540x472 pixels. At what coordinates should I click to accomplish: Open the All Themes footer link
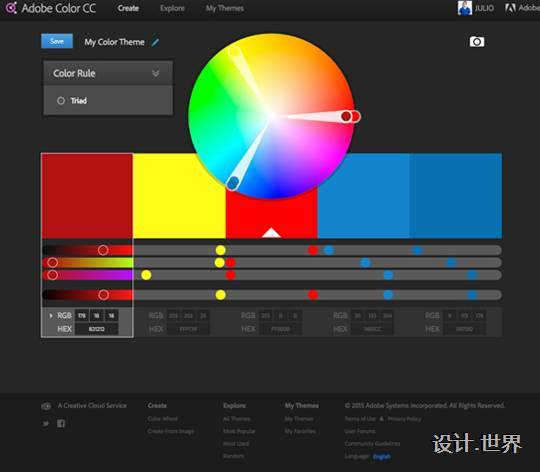pyautogui.click(x=237, y=419)
